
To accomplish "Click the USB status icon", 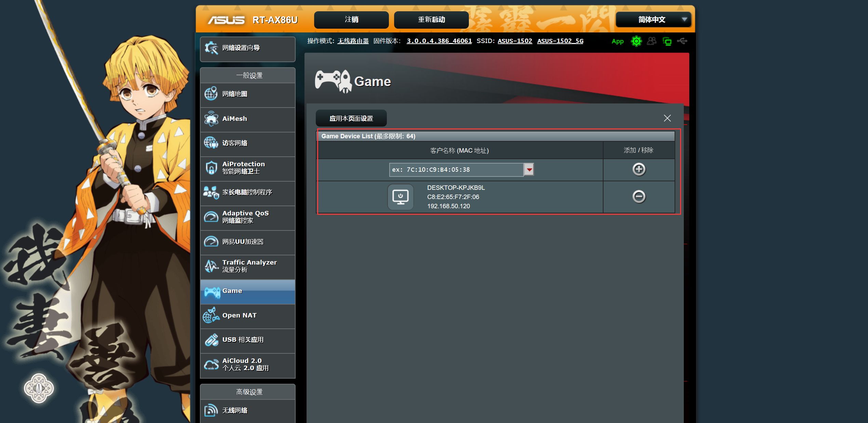I will point(682,41).
